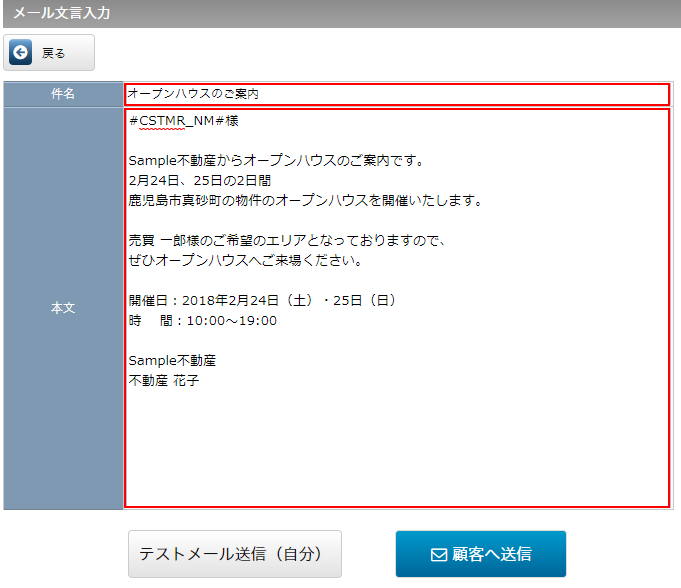Viewport: 681px width, 588px height.
Task: Click the envelope icon on the send button
Action: pyautogui.click(x=438, y=554)
